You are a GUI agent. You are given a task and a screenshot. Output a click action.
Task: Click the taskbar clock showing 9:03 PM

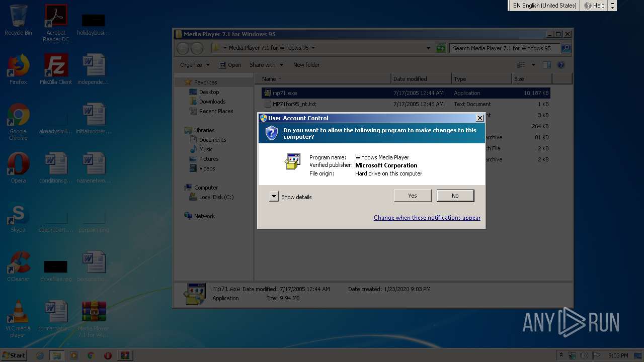(x=618, y=355)
